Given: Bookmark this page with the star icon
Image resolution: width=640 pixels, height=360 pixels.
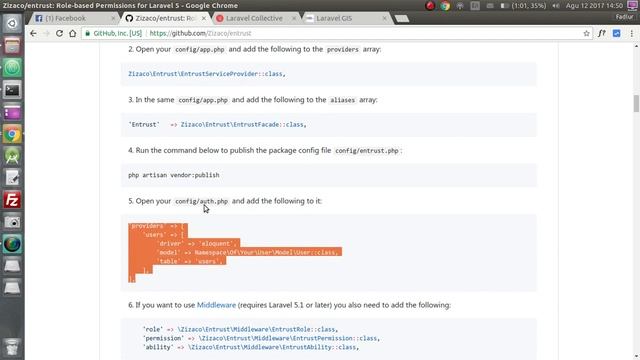Looking at the screenshot, I should [x=587, y=33].
